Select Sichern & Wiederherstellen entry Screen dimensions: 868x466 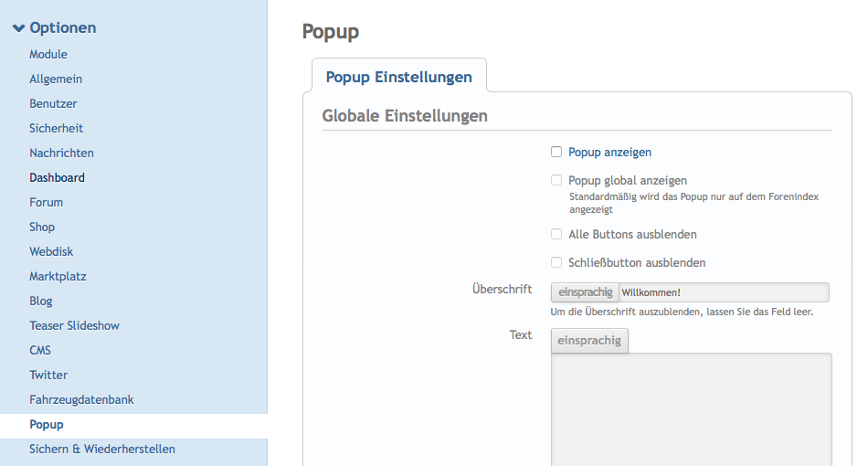[102, 450]
